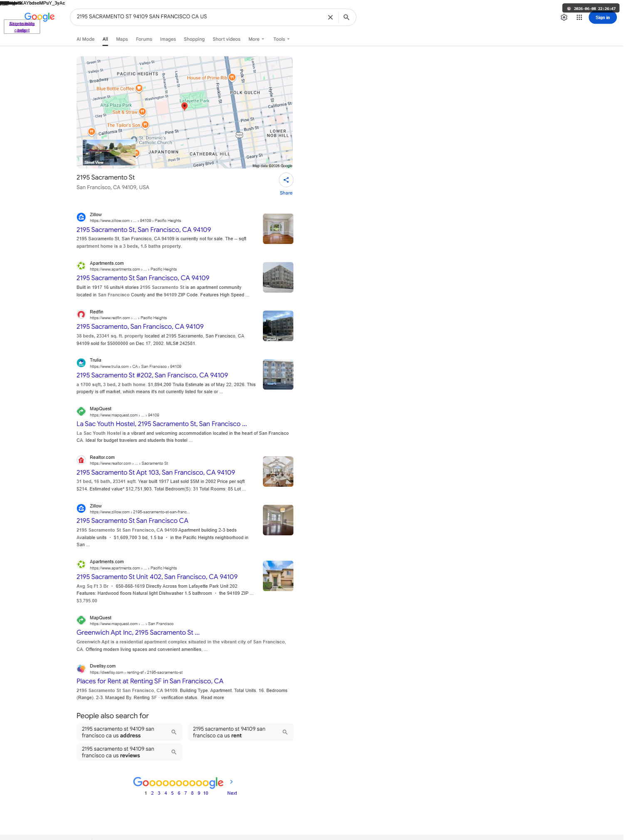631x840 pixels.
Task: Click the Salt & Straw map marker
Action: (x=142, y=111)
